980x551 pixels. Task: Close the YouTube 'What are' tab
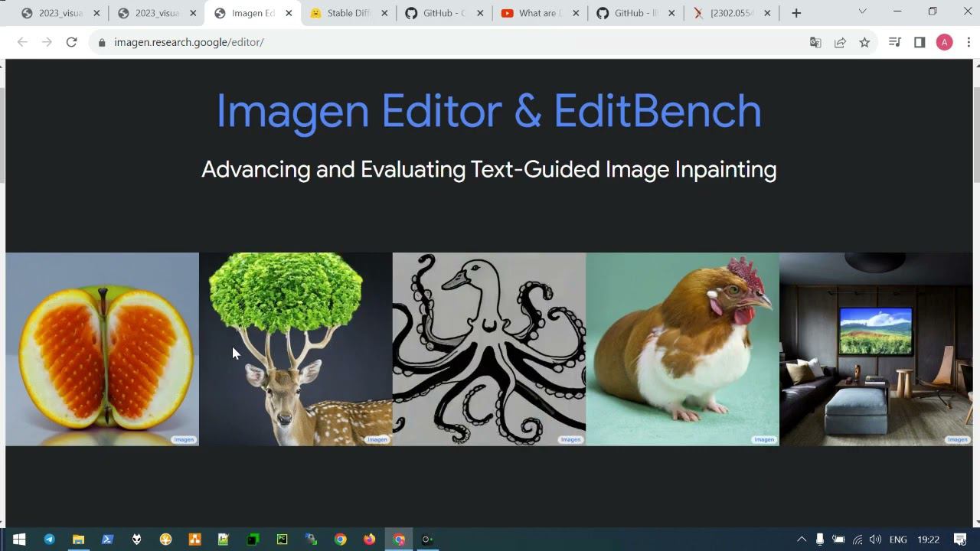pyautogui.click(x=576, y=13)
